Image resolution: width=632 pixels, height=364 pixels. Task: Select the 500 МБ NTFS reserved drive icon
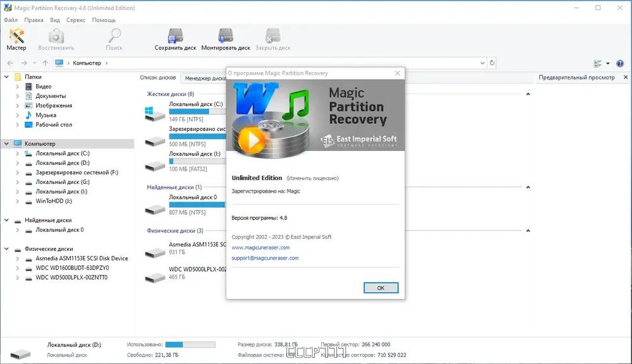[155, 141]
